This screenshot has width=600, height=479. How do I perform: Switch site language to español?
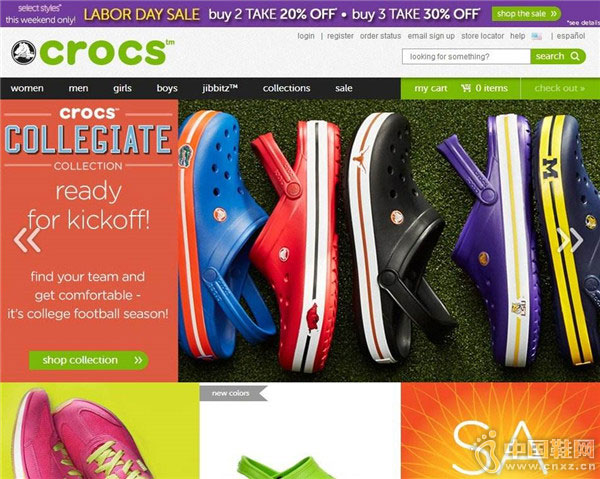[571, 36]
